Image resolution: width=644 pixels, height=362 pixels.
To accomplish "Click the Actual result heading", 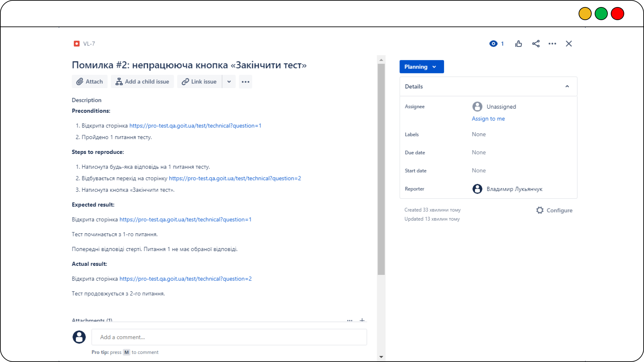I will 90,264.
